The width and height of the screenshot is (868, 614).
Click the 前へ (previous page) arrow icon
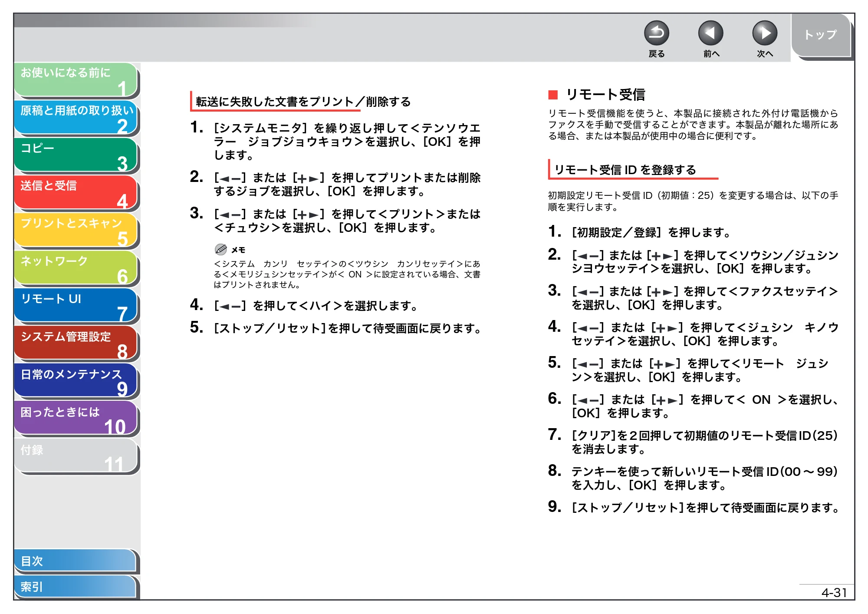coord(710,33)
